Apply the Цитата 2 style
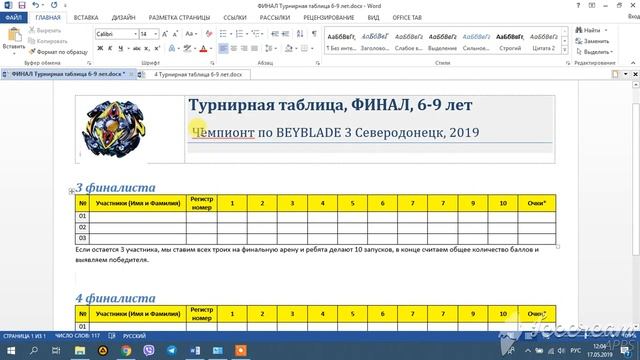Image resolution: width=640 pixels, height=360 pixels. (544, 42)
